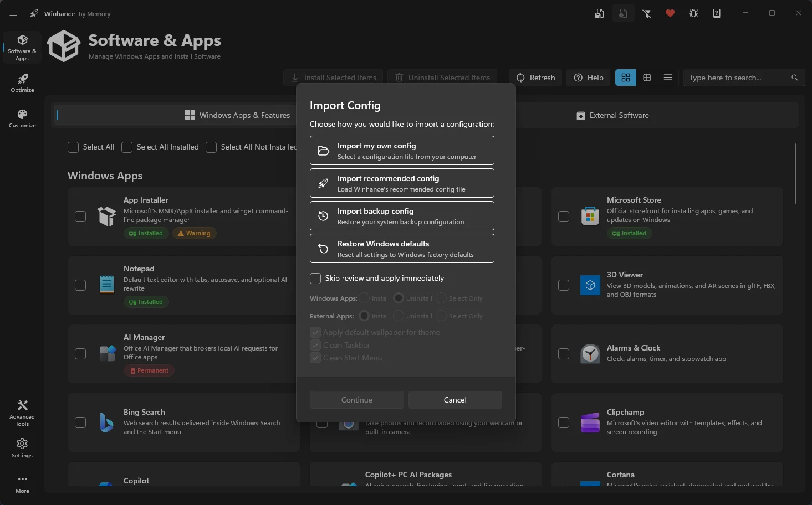Choose Import my own config
This screenshot has height=505, width=812.
[x=402, y=151]
